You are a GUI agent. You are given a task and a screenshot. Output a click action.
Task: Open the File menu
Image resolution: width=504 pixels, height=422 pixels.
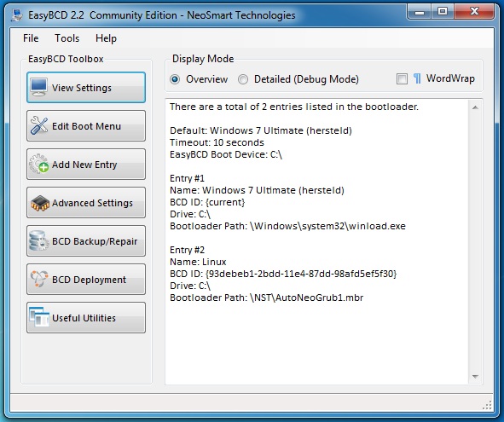point(31,38)
